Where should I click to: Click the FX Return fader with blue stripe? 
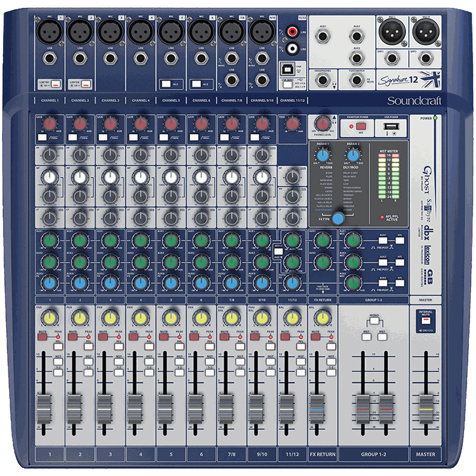pyautogui.click(x=317, y=409)
